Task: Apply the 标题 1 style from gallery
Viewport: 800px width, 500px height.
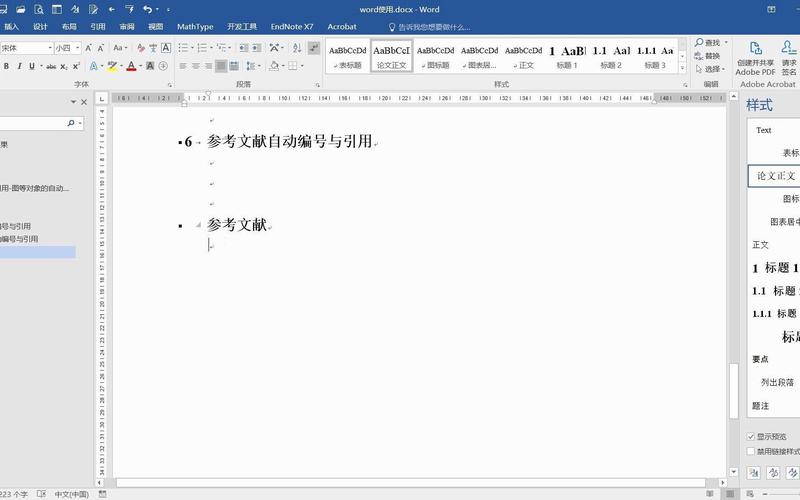Action: [x=567, y=57]
